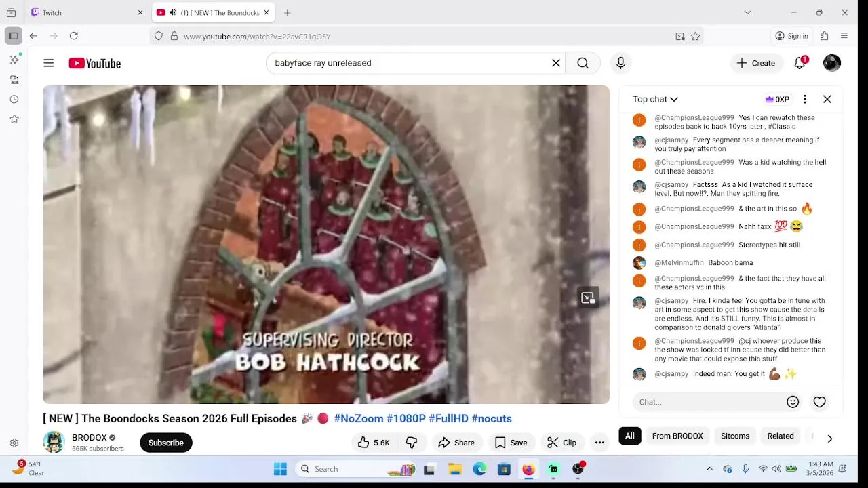Open 0XP channel points crown icon
The image size is (868, 488).
777,99
